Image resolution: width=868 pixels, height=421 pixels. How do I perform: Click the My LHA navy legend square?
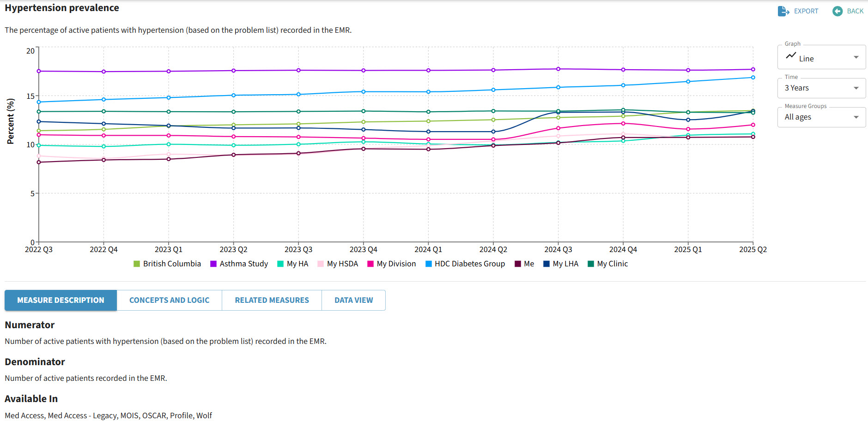(546, 264)
